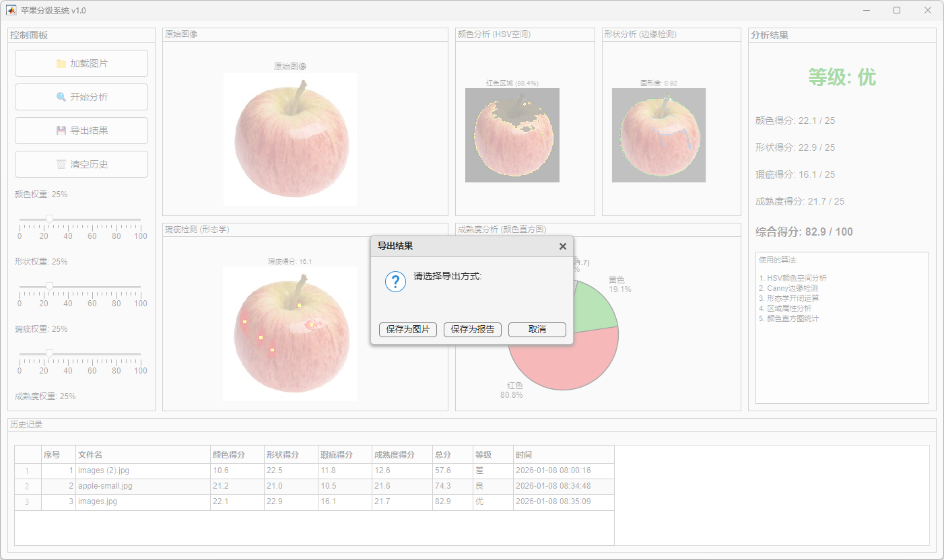Screen dimensions: 944x560
Task: Click shape score cell 21.0
Action: pos(291,486)
